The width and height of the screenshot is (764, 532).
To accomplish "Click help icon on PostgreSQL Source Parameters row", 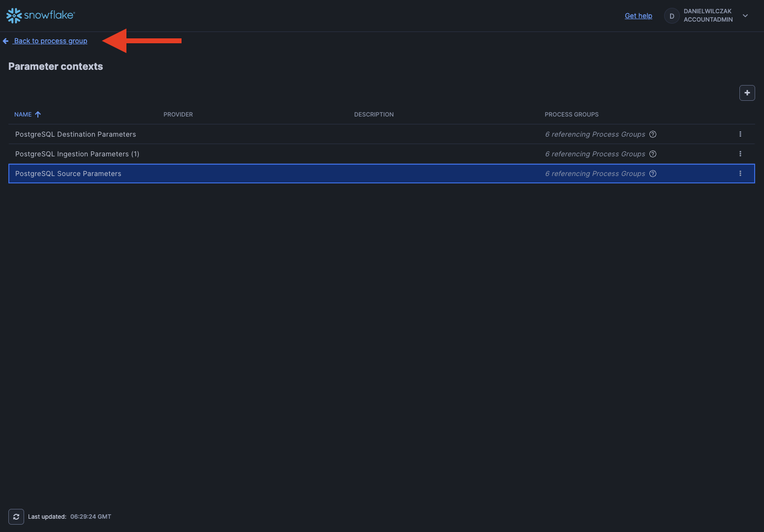I will 653,174.
